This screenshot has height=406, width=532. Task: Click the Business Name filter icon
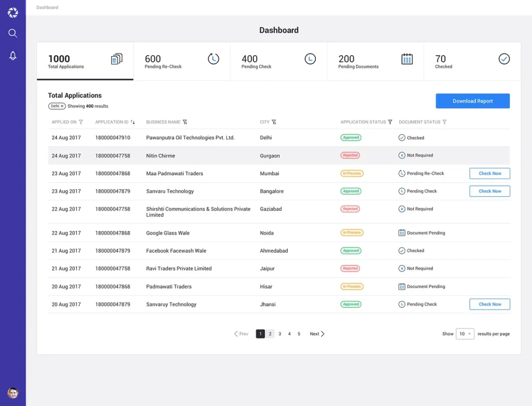(185, 122)
